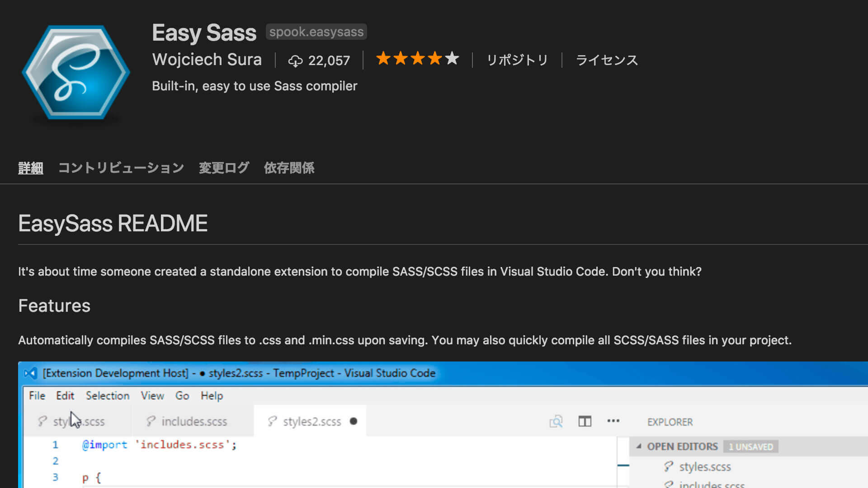868x488 pixels.
Task: Click the Sass icon on the includes.scss tab
Action: click(151, 421)
